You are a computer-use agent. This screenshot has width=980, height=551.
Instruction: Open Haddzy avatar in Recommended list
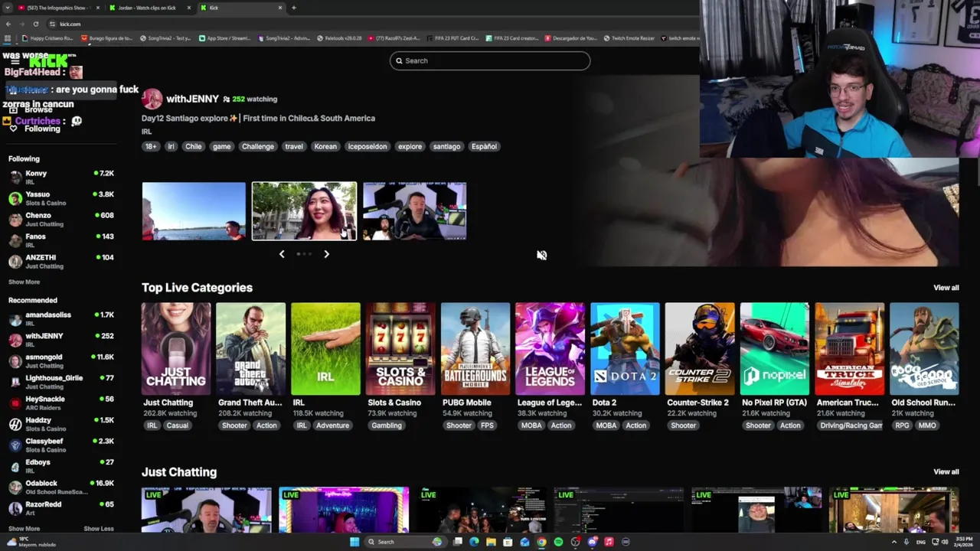15,424
